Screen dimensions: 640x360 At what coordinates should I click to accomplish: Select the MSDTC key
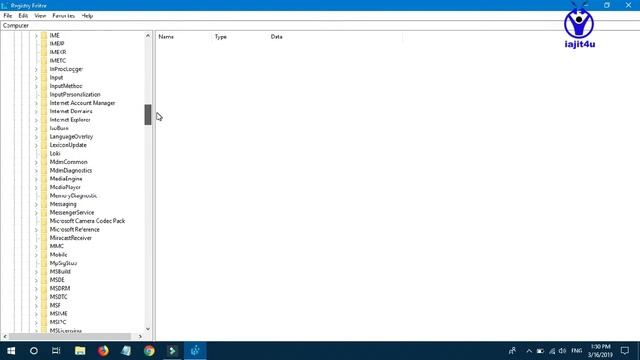[x=58, y=297]
